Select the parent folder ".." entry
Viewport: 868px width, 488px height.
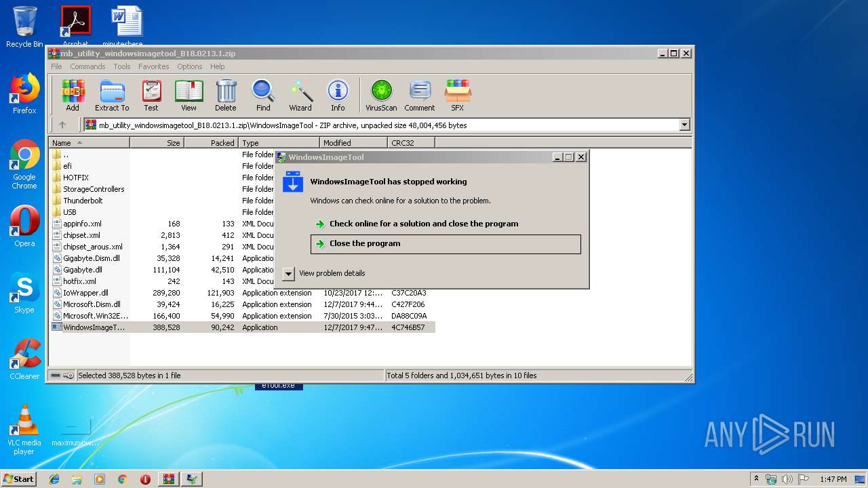tap(66, 155)
